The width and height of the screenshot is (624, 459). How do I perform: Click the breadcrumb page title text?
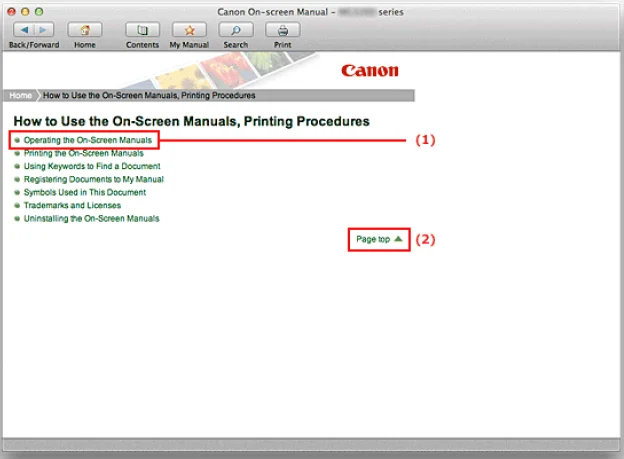[x=149, y=96]
